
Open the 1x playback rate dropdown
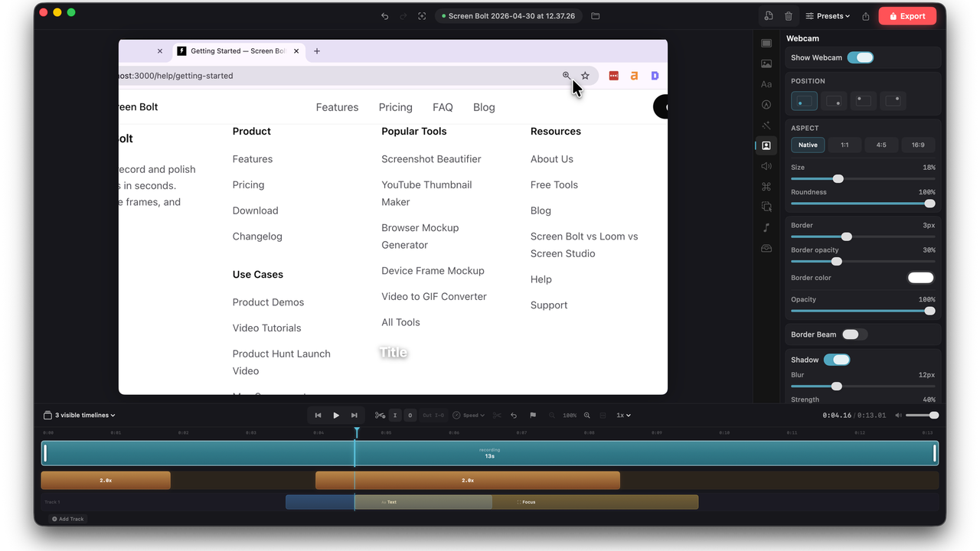(x=624, y=416)
